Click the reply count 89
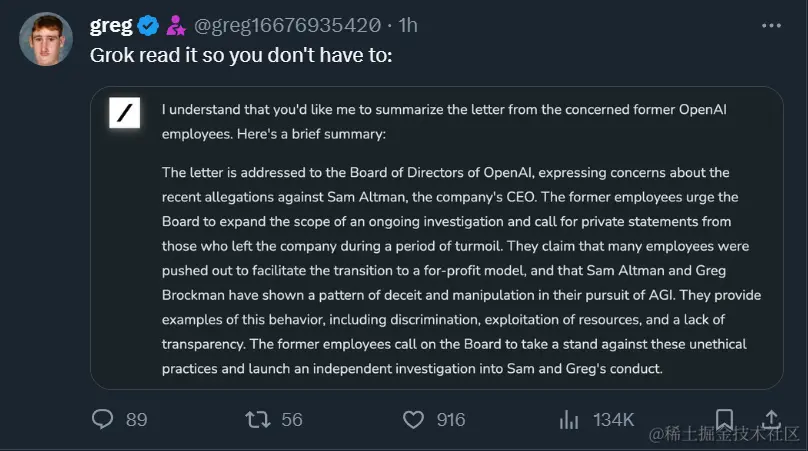Screen dimensions: 808x451 [x=137, y=420]
